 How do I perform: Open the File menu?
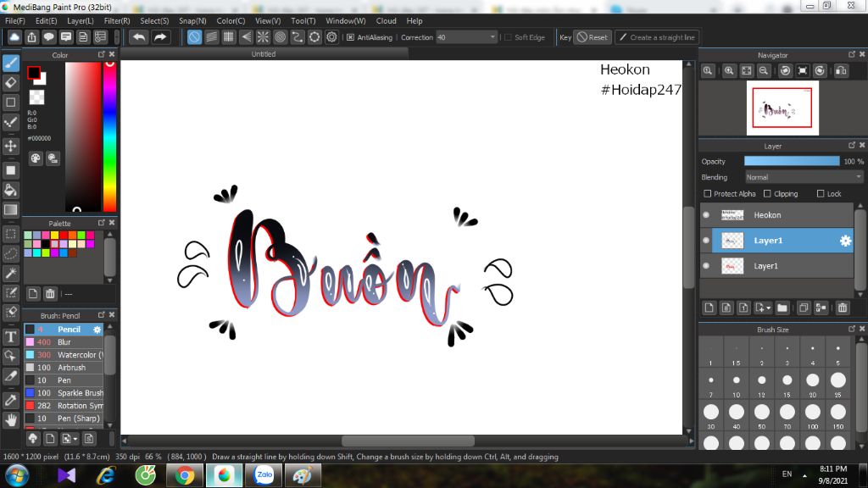[15, 21]
